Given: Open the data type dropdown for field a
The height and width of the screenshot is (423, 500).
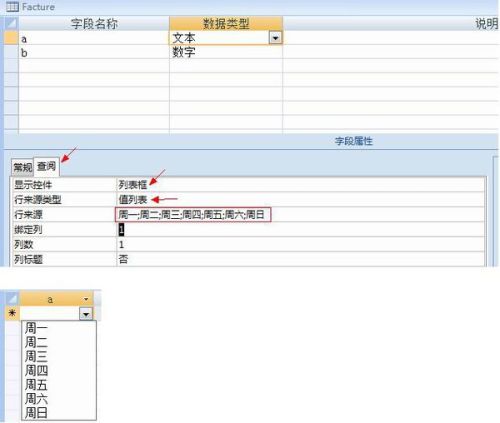Looking at the screenshot, I should [x=275, y=38].
